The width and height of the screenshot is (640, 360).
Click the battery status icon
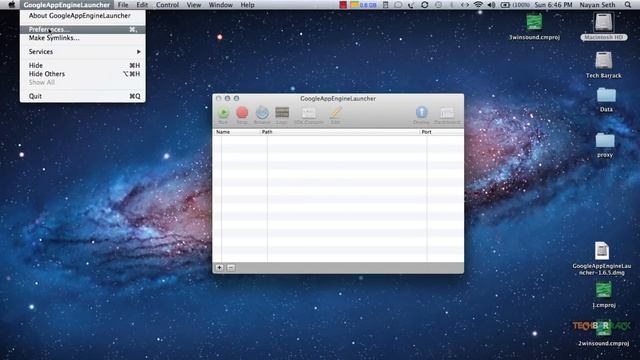505,5
